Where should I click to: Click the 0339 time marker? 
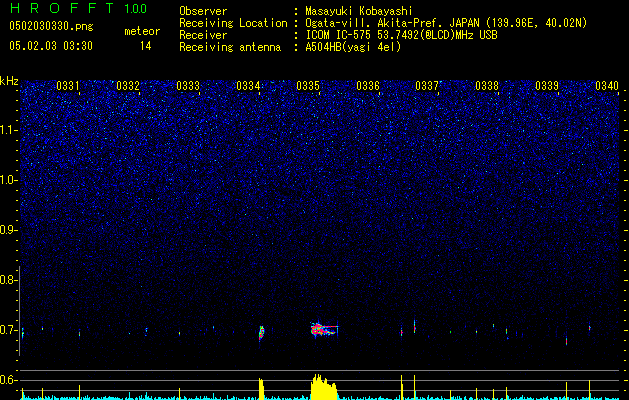tap(547, 86)
